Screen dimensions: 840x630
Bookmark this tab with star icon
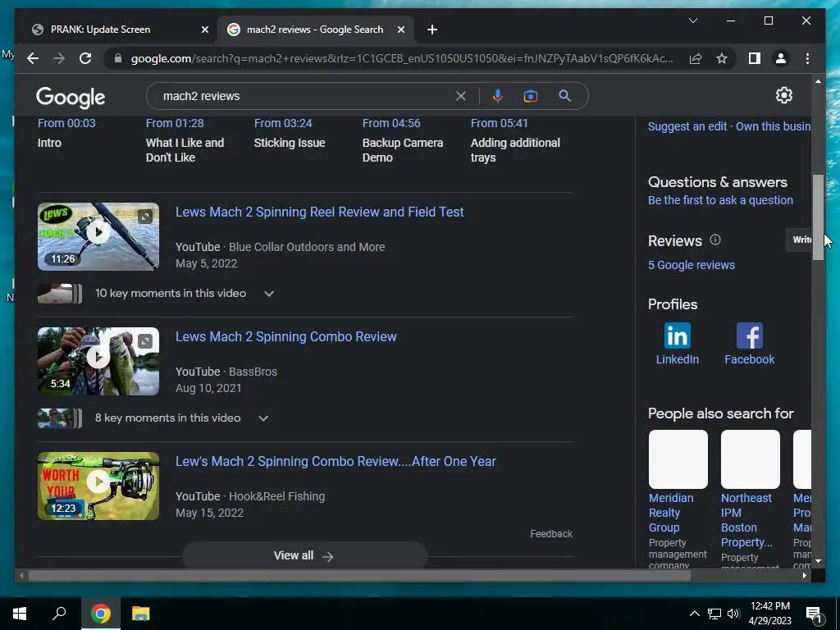click(x=722, y=58)
